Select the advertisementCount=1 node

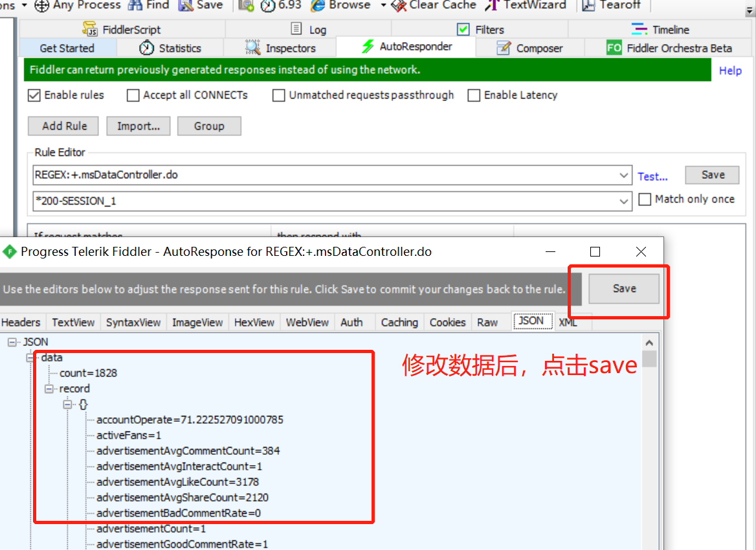[x=151, y=529]
